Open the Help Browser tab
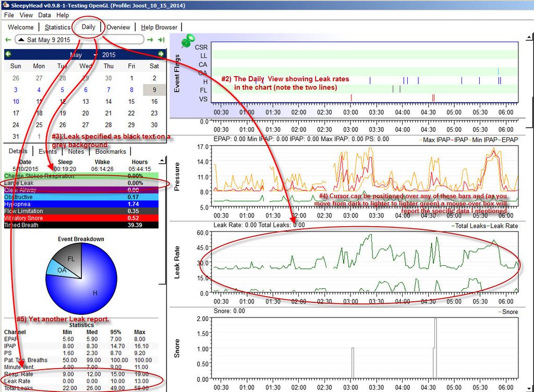Viewport: 534px width, 392px height. [159, 27]
